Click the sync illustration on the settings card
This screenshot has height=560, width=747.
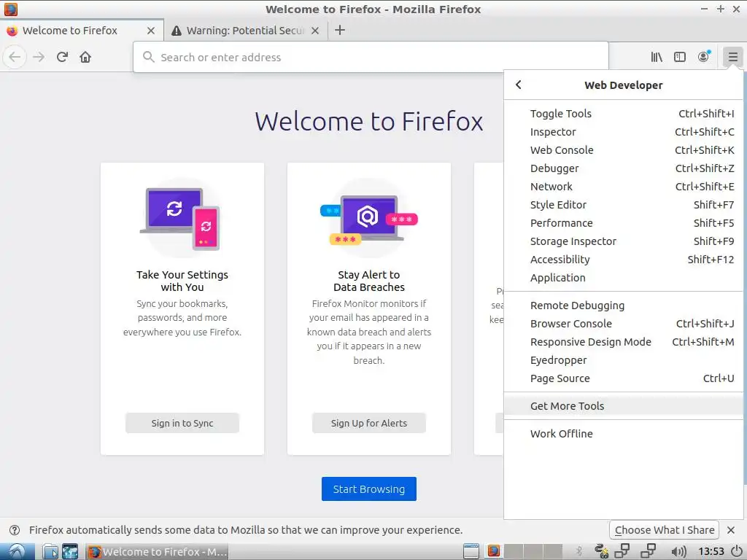point(182,219)
